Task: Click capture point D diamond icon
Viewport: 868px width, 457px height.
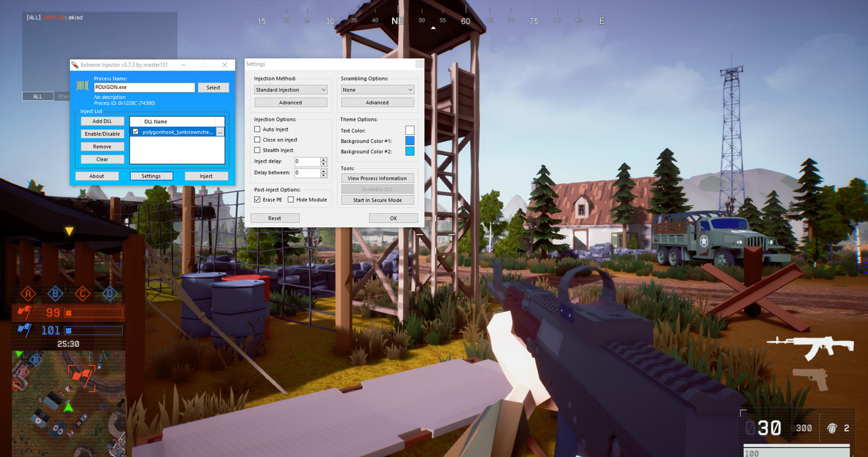Action: (x=109, y=294)
